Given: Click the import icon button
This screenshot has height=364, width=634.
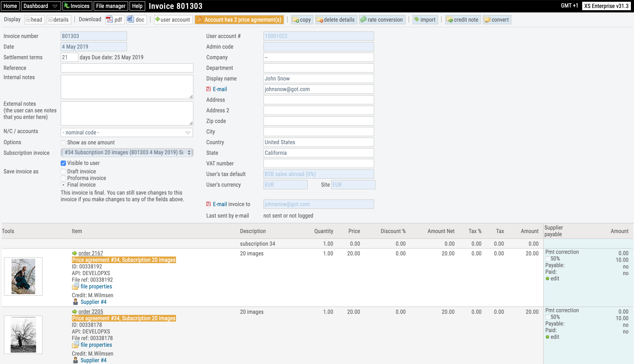Looking at the screenshot, I should (x=425, y=20).
